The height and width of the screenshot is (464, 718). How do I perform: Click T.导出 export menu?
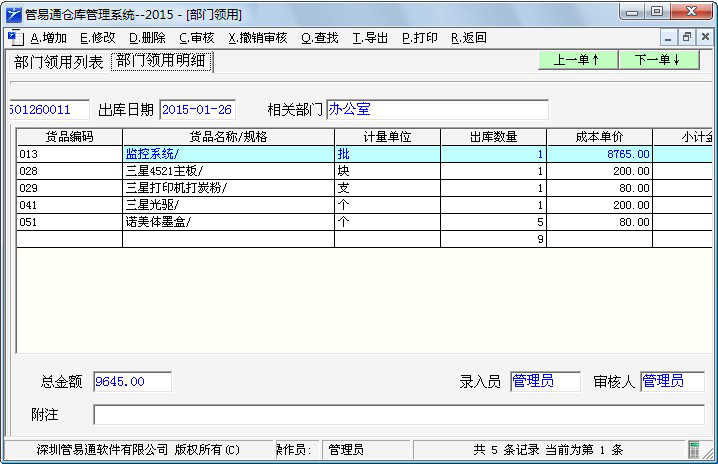tap(370, 38)
